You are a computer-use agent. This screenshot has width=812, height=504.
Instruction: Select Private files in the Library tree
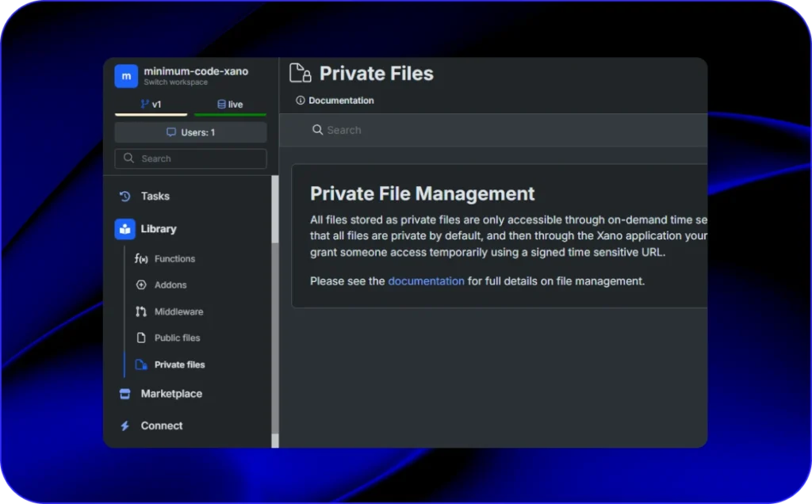click(x=179, y=365)
